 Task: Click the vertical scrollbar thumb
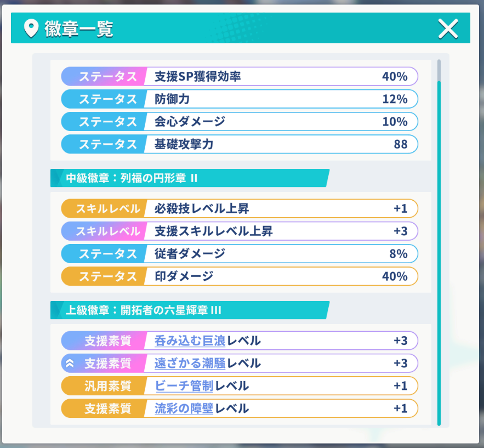(439, 70)
